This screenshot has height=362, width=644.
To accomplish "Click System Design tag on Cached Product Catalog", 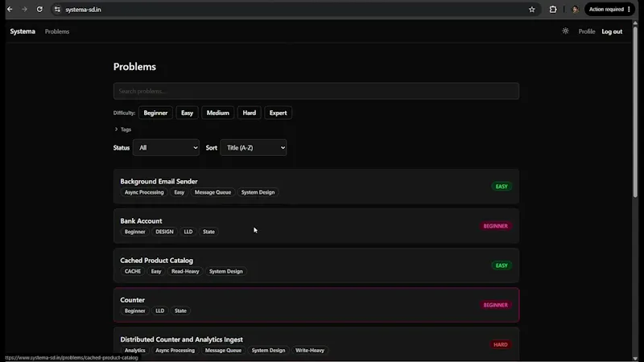I will (x=226, y=271).
